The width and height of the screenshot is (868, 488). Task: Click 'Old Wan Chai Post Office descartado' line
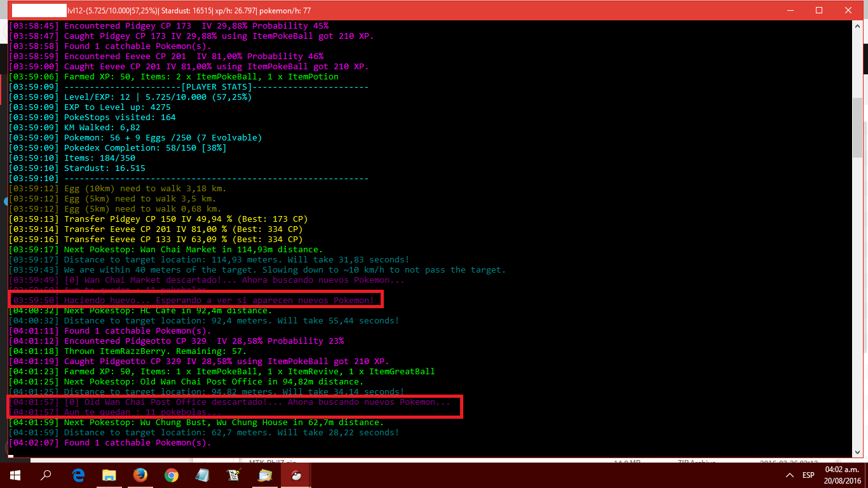click(x=229, y=402)
